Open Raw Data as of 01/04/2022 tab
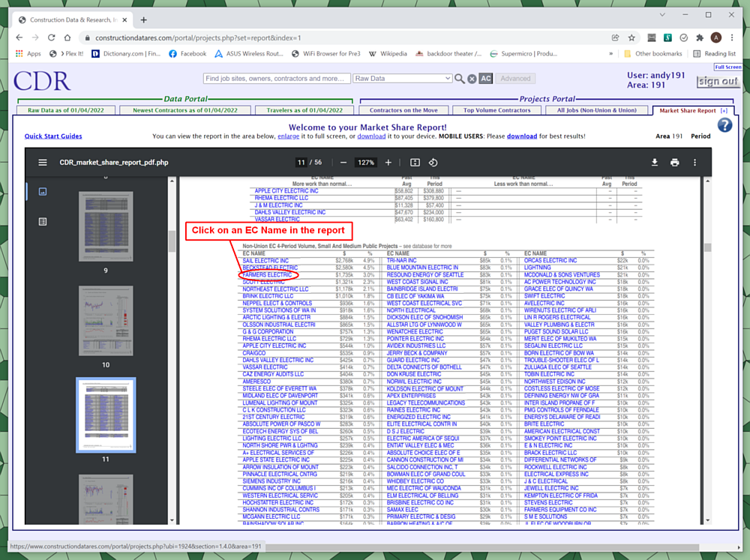 [x=66, y=110]
